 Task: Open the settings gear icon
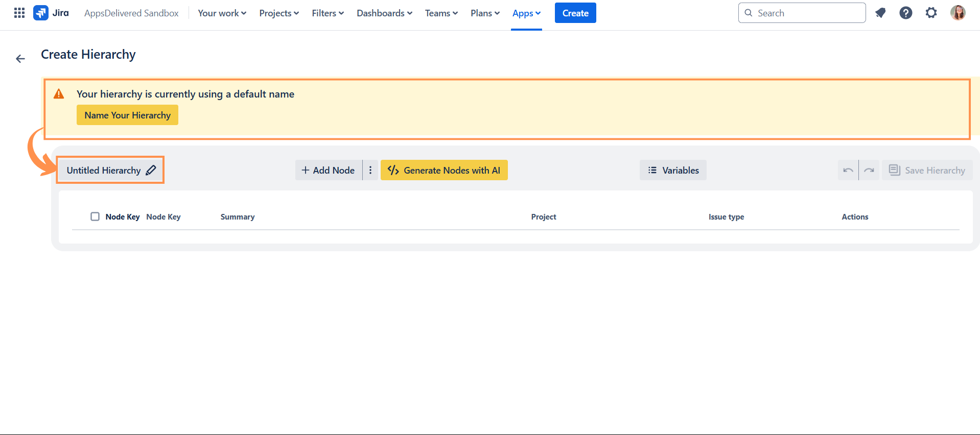coord(931,13)
